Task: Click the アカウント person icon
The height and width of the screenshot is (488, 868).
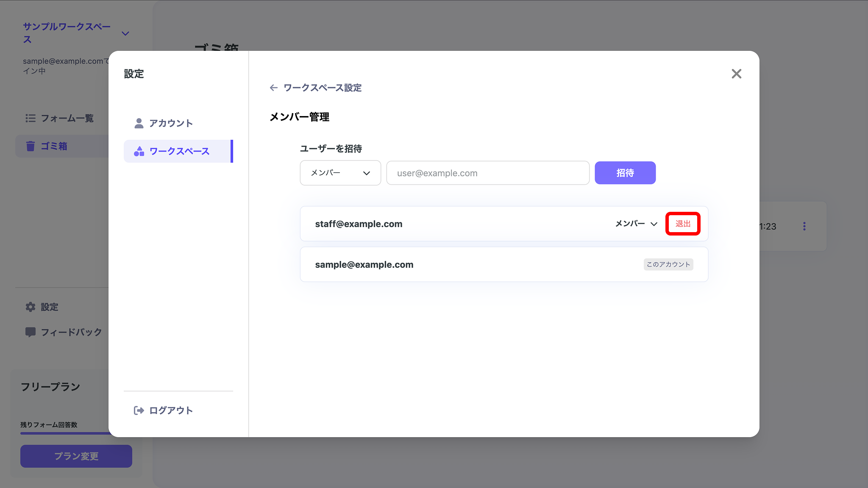Action: [139, 123]
